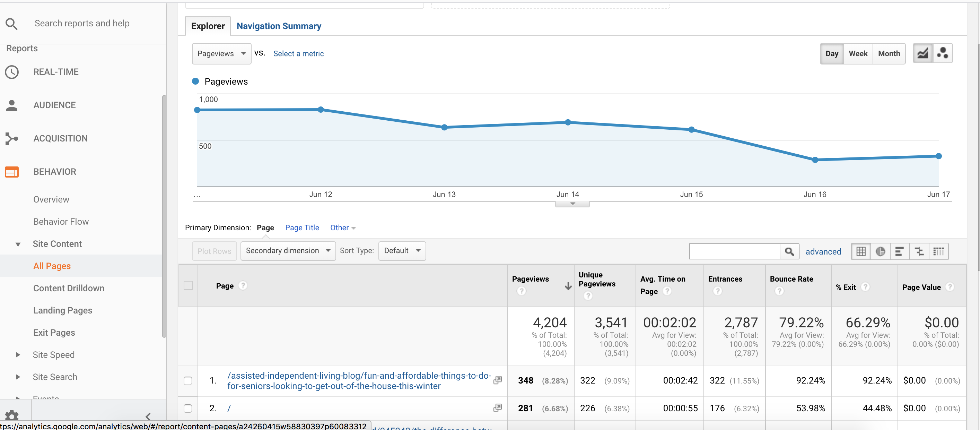Click inside the table search field

pos(734,251)
